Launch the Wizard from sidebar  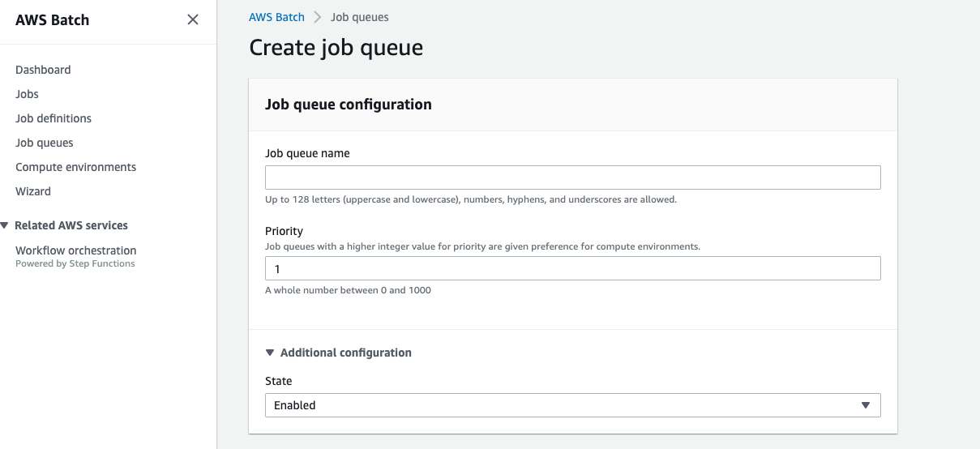pyautogui.click(x=33, y=191)
